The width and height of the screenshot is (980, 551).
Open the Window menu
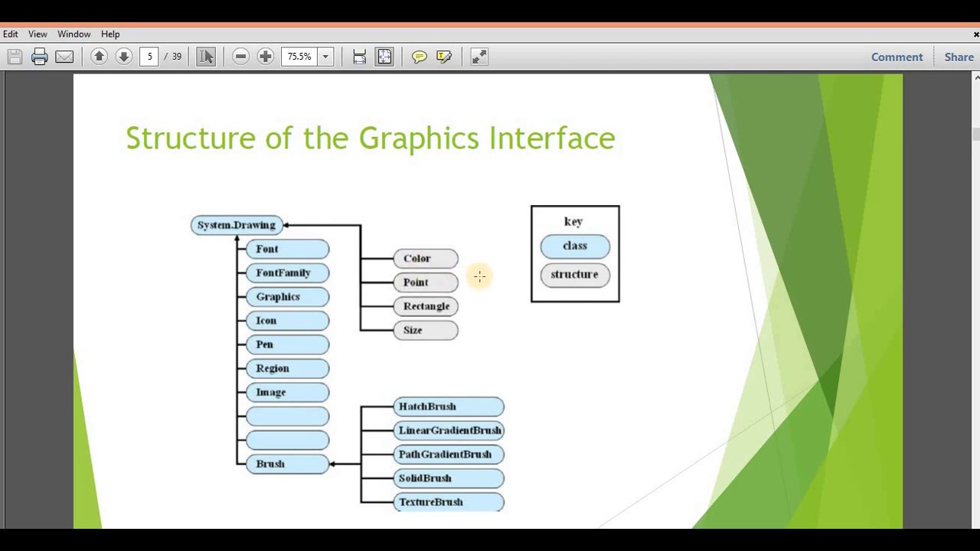pyautogui.click(x=74, y=34)
